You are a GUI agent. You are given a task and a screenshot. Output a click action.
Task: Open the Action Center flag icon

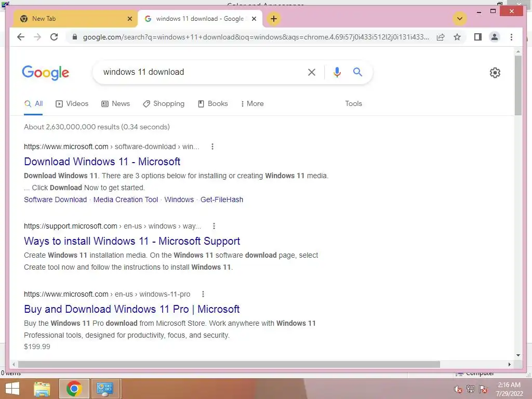(x=483, y=389)
